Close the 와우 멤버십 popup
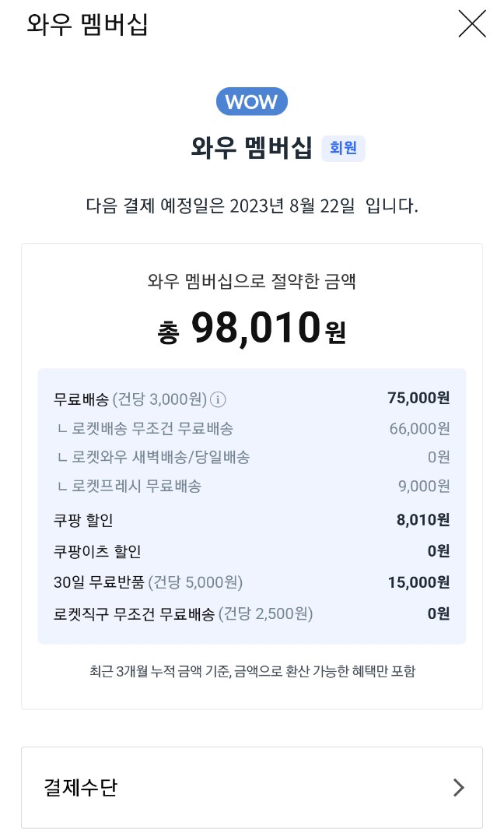This screenshot has width=504, height=840. (x=472, y=24)
